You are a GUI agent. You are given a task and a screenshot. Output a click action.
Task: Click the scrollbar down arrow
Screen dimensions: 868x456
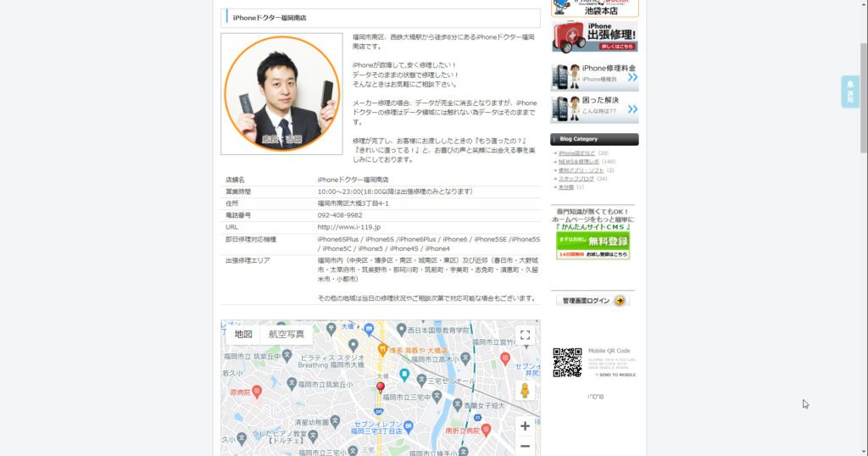click(x=864, y=452)
